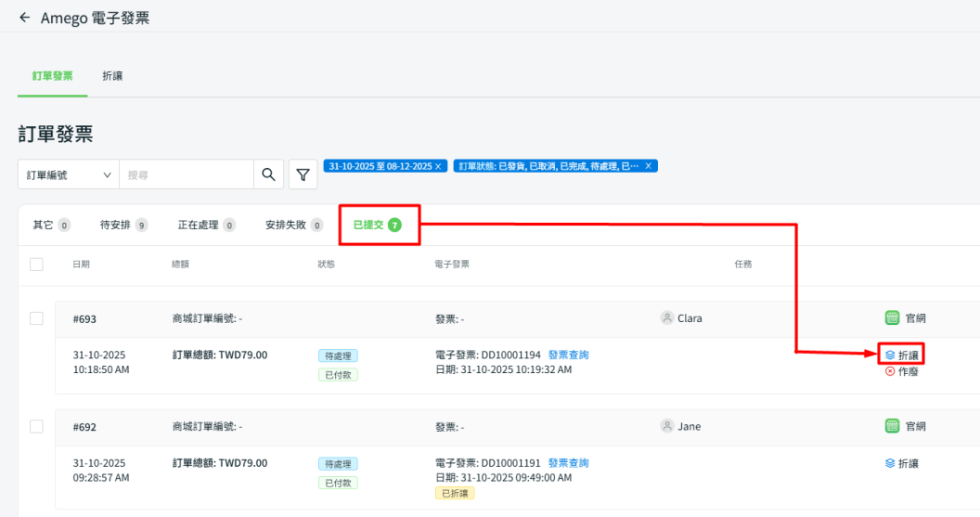Switch to the 折讓 top tab
This screenshot has width=980, height=517.
(x=112, y=76)
